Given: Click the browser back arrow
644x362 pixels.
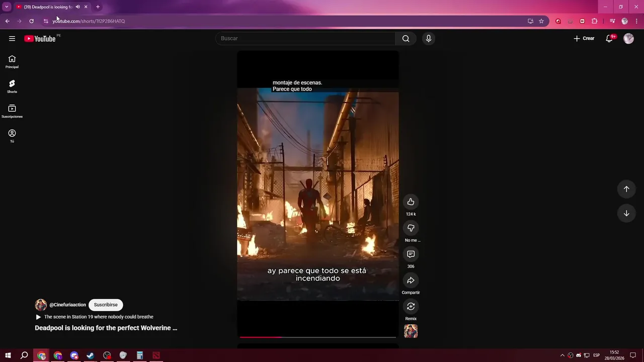Looking at the screenshot, I should [x=7, y=21].
